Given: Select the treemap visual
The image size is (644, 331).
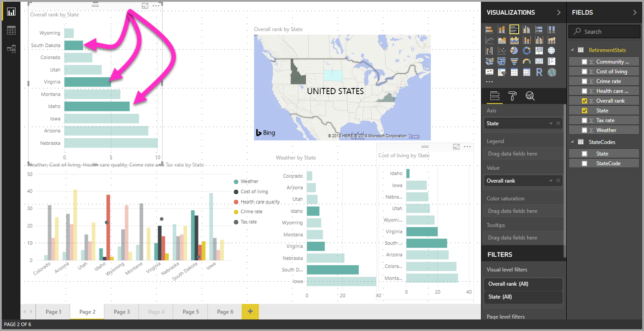Looking at the screenshot, I should [539, 50].
